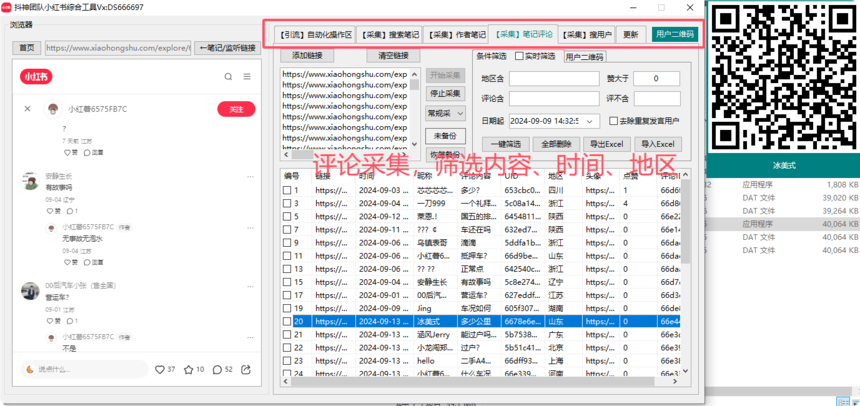Viewport: 860px width, 406px height.
Task: Click 添加链接 button
Action: pos(307,56)
